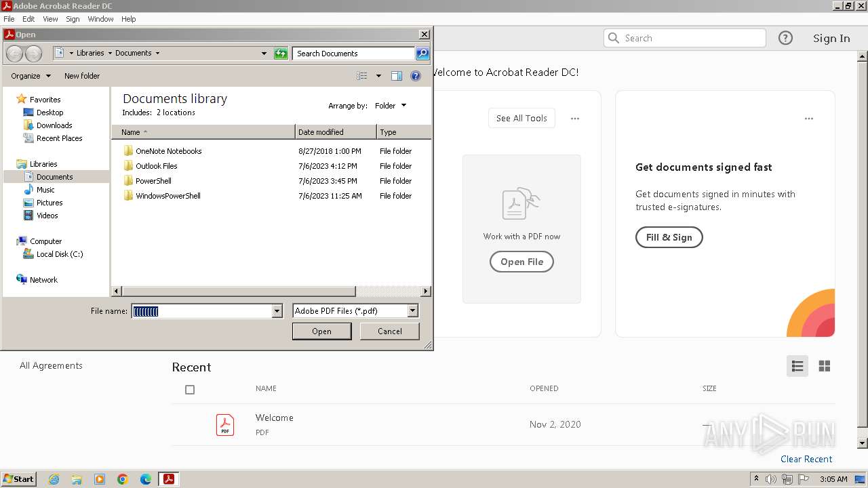The width and height of the screenshot is (868, 488).
Task: Launch Microsoft Edge from taskbar
Action: 146,479
